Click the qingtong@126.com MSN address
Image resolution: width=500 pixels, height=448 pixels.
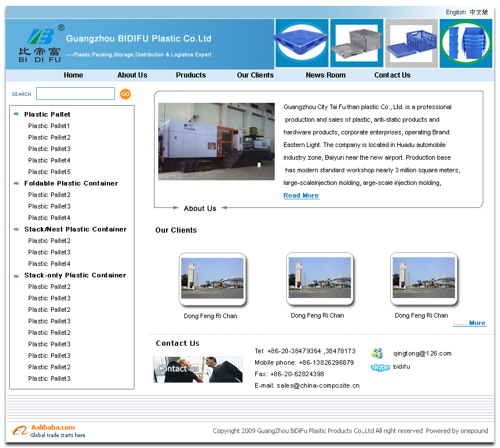pos(422,353)
